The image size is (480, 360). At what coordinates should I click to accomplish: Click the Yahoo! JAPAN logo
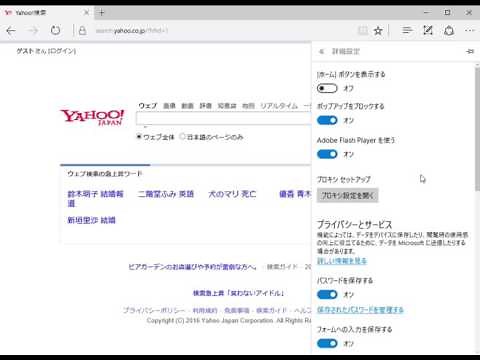pyautogui.click(x=92, y=117)
